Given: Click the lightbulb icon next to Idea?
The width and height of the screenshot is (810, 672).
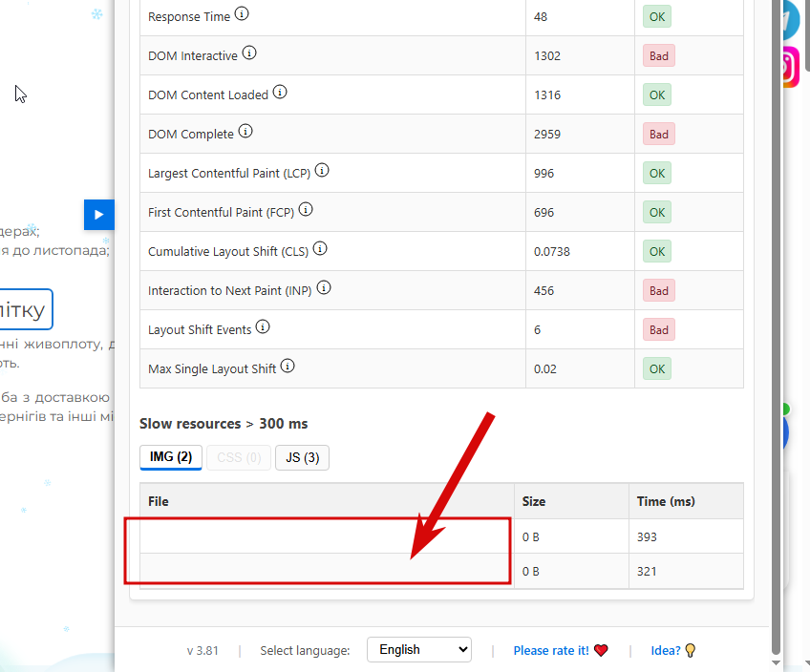Looking at the screenshot, I should point(691,650).
